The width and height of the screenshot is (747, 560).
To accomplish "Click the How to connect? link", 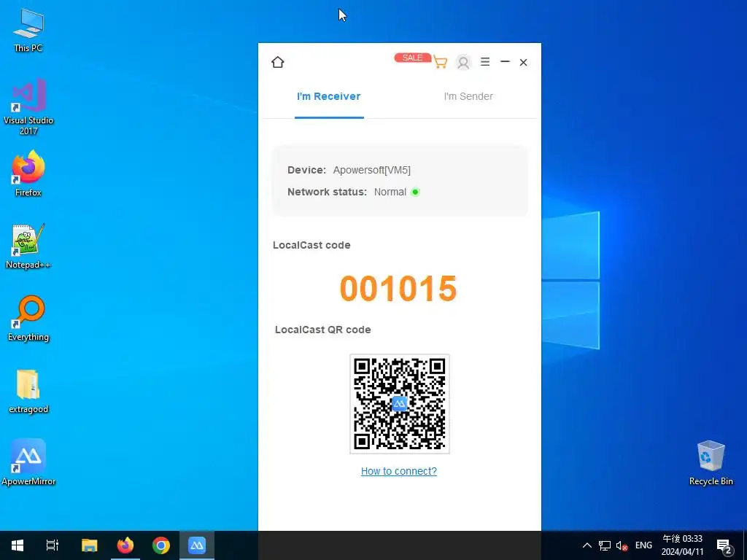I will (x=399, y=471).
